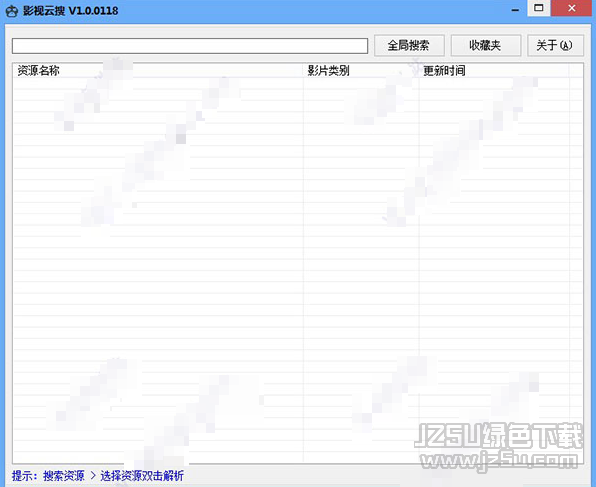Viewport: 596px width, 487px height.
Task: Open the 收藏夹 favorites button
Action: (x=485, y=46)
